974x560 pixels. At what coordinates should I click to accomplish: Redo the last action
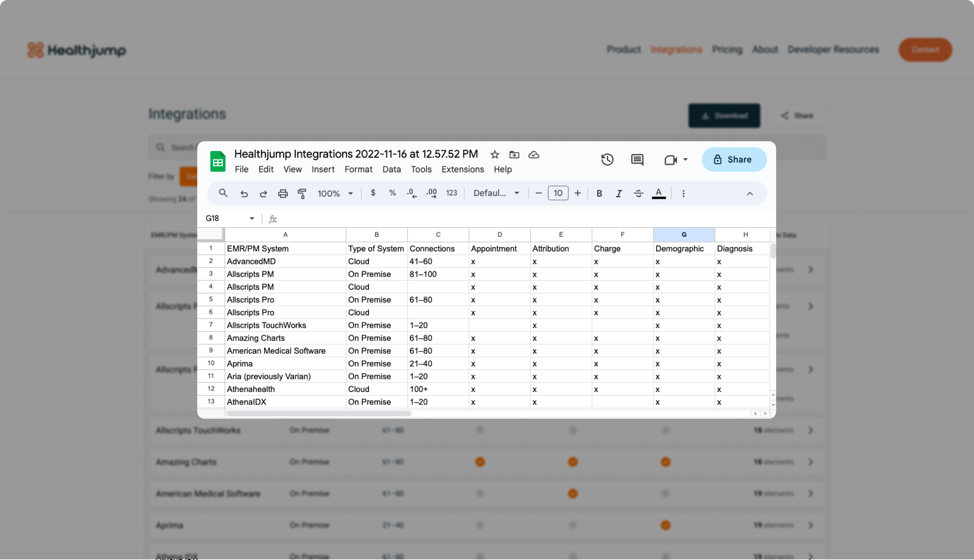tap(263, 194)
